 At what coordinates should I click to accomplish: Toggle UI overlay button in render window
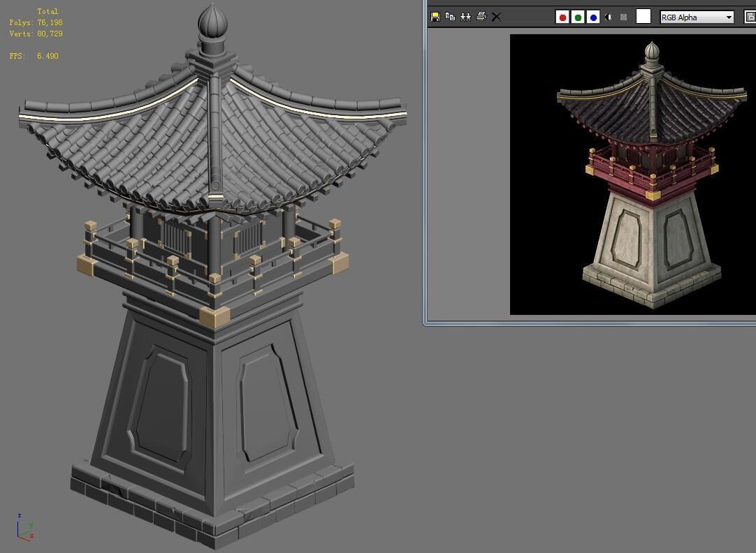click(750, 17)
